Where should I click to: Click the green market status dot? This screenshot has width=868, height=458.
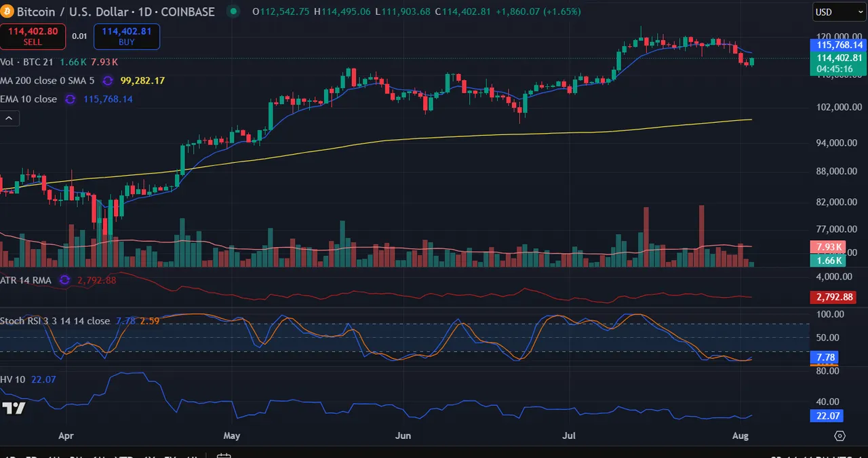click(x=234, y=12)
